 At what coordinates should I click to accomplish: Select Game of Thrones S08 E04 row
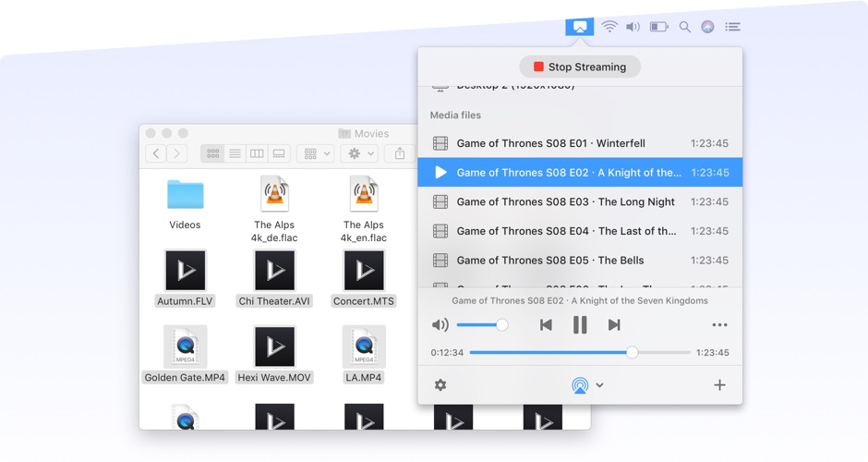click(580, 231)
